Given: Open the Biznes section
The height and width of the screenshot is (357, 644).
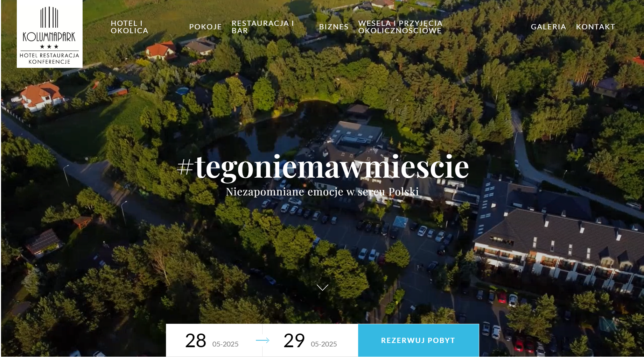Looking at the screenshot, I should pos(334,27).
